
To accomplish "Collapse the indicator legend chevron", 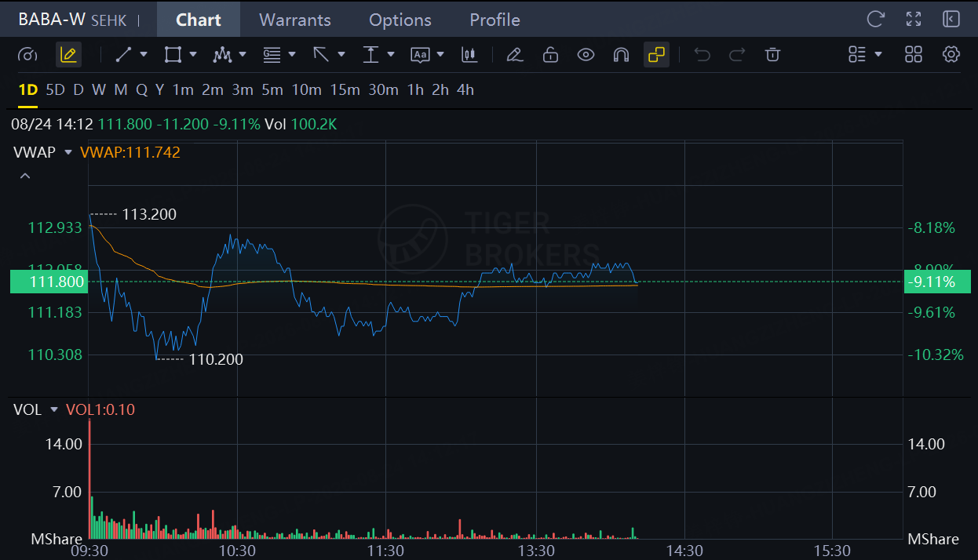I will click(x=25, y=176).
